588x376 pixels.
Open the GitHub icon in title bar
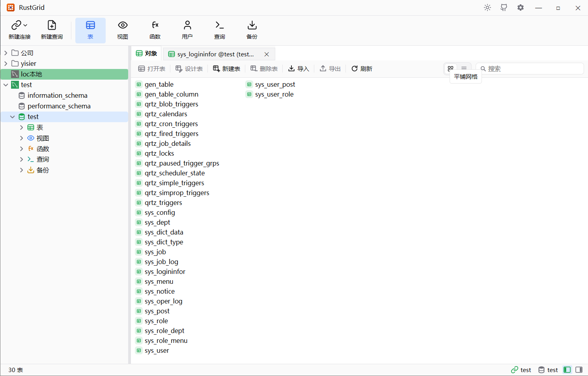point(504,7)
